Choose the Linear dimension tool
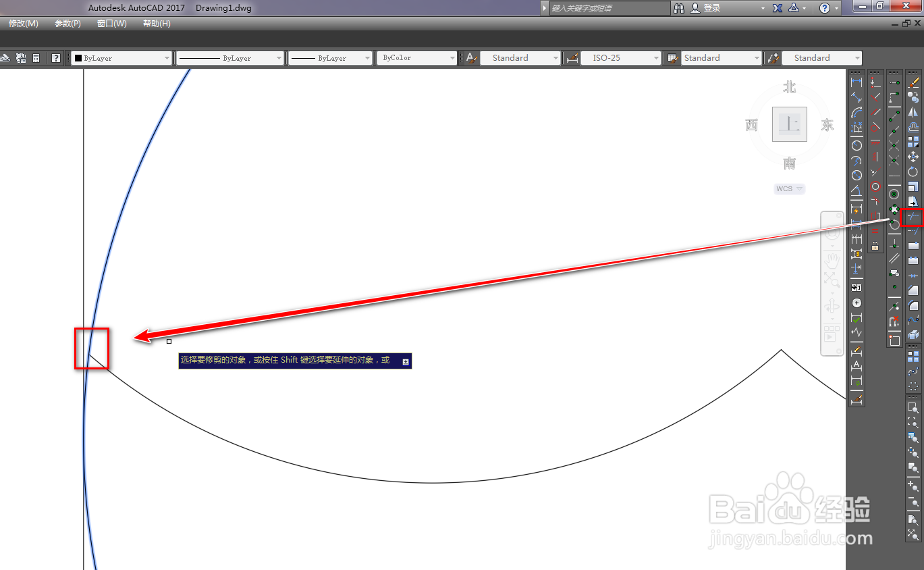 pyautogui.click(x=857, y=82)
